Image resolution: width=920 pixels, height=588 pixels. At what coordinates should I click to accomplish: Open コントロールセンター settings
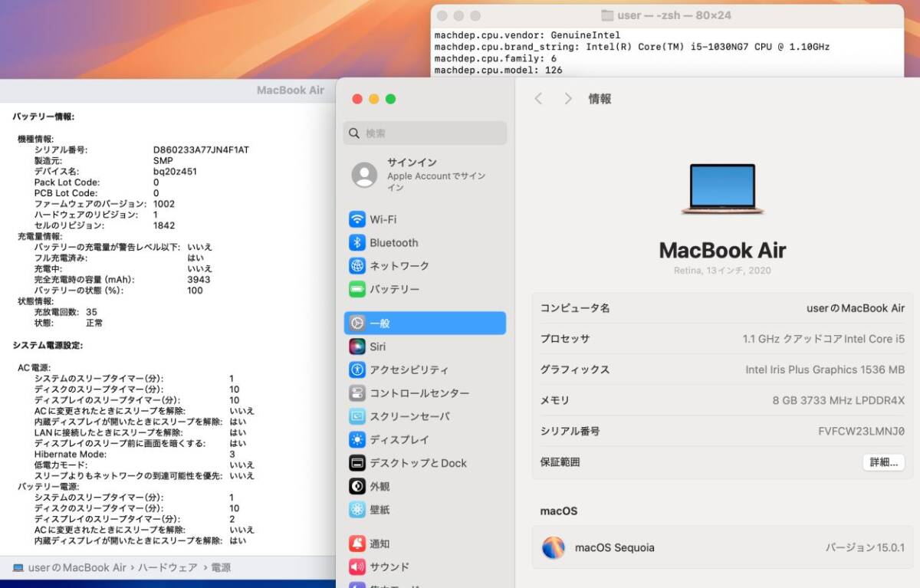tap(419, 393)
